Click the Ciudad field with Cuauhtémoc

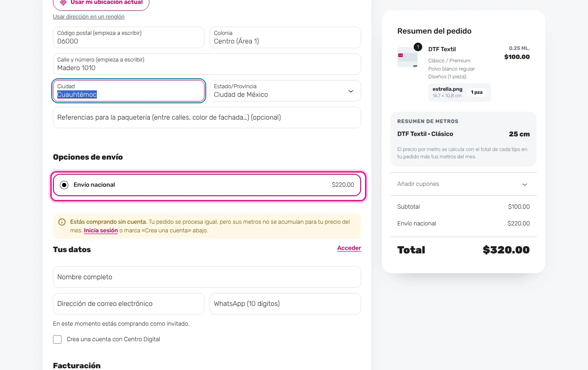point(129,91)
